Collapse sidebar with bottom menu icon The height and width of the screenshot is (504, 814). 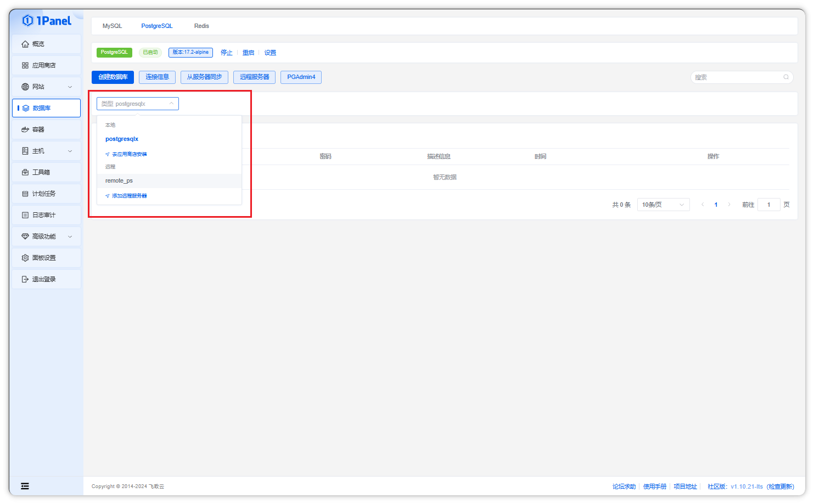click(25, 486)
